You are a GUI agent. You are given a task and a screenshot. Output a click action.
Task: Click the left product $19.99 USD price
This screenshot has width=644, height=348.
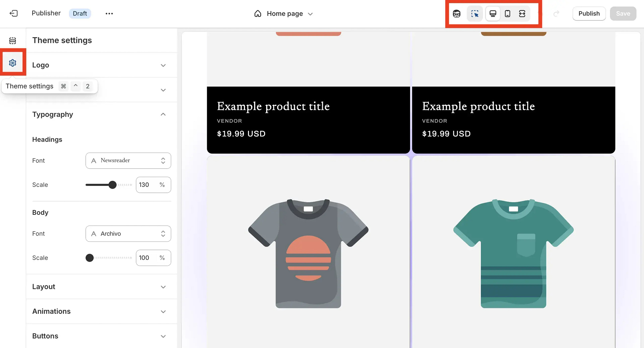point(241,134)
